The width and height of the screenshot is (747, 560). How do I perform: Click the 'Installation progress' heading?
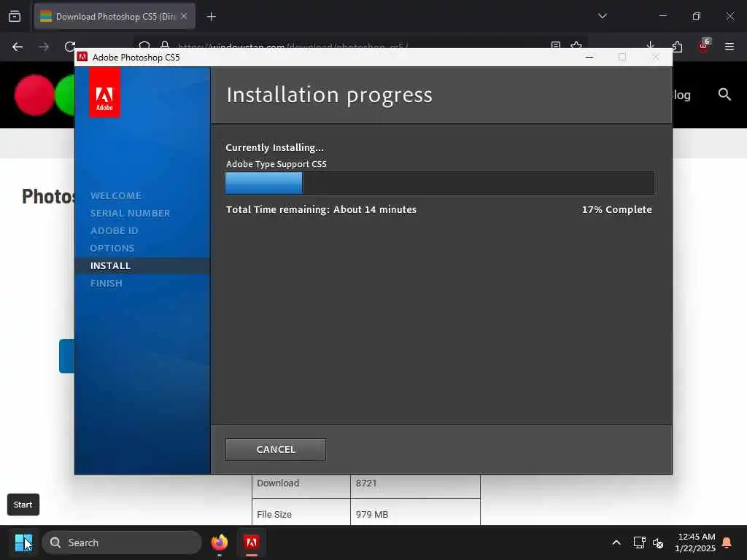329,95
